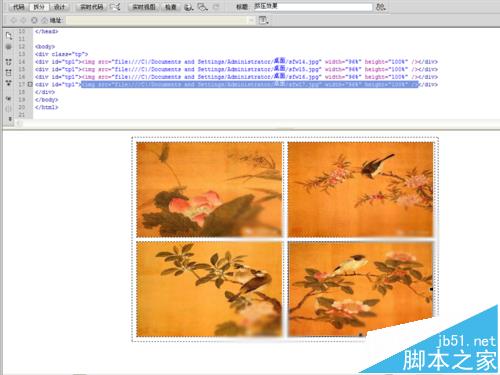Open the preview-in-browser globe icon
This screenshot has height=375, width=500.
(189, 7)
